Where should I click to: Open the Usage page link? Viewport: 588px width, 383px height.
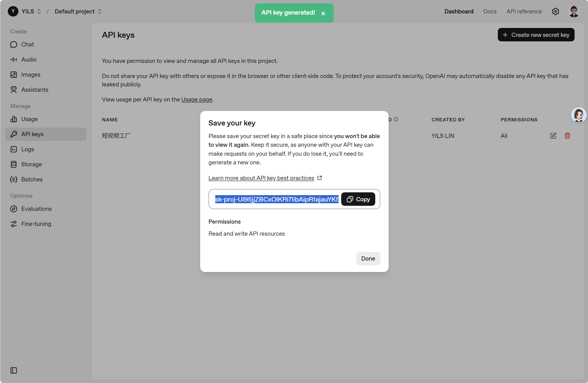[x=197, y=100]
